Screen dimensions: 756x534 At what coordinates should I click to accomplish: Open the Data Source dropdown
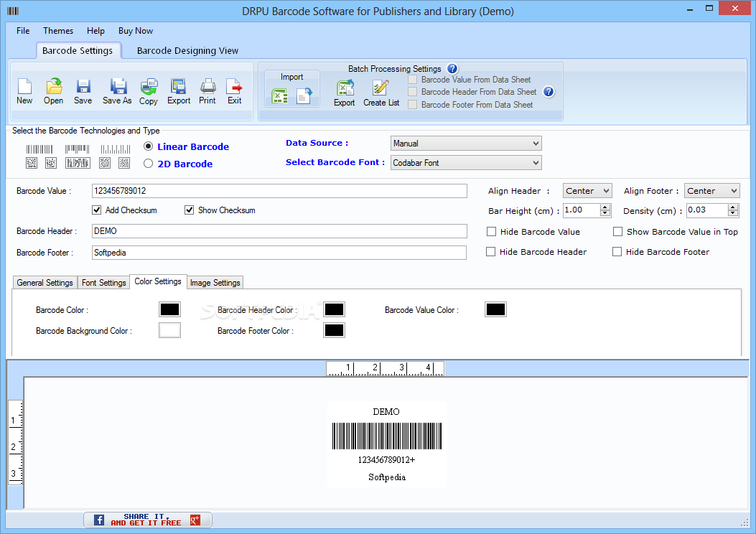pos(466,143)
